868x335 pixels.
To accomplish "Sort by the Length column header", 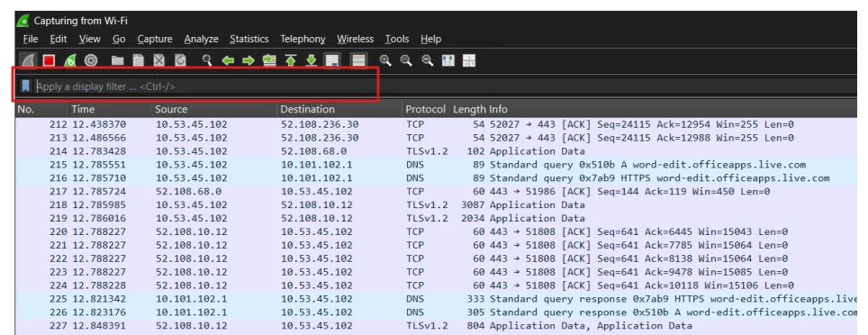I will 468,109.
